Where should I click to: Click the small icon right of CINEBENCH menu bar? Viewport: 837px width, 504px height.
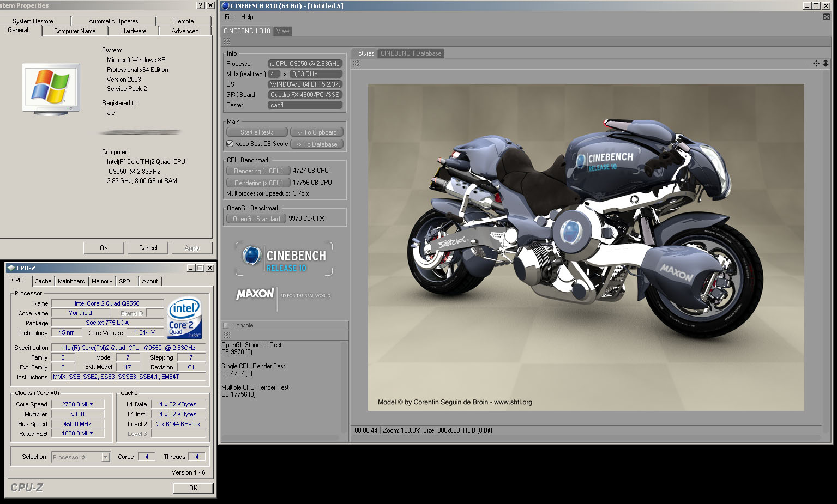tap(827, 17)
